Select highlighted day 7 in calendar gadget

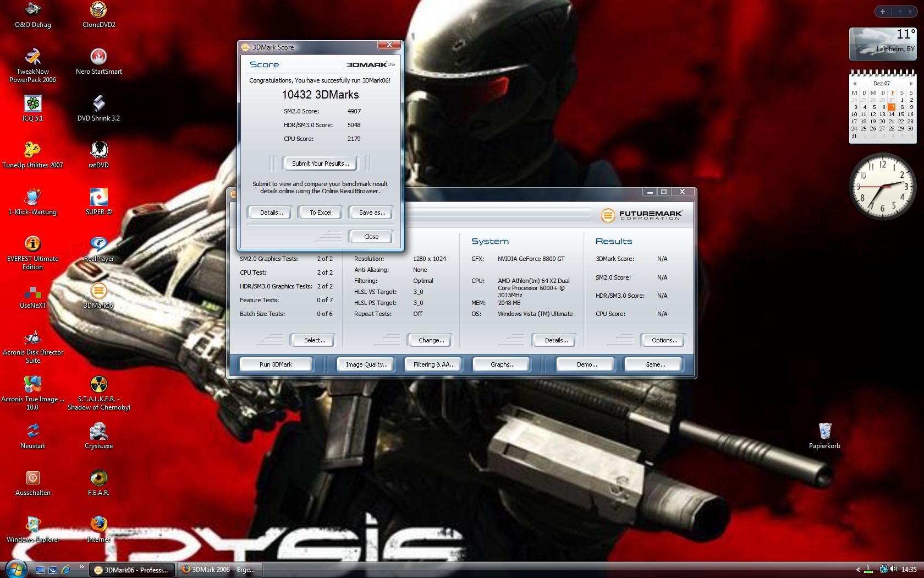click(892, 107)
